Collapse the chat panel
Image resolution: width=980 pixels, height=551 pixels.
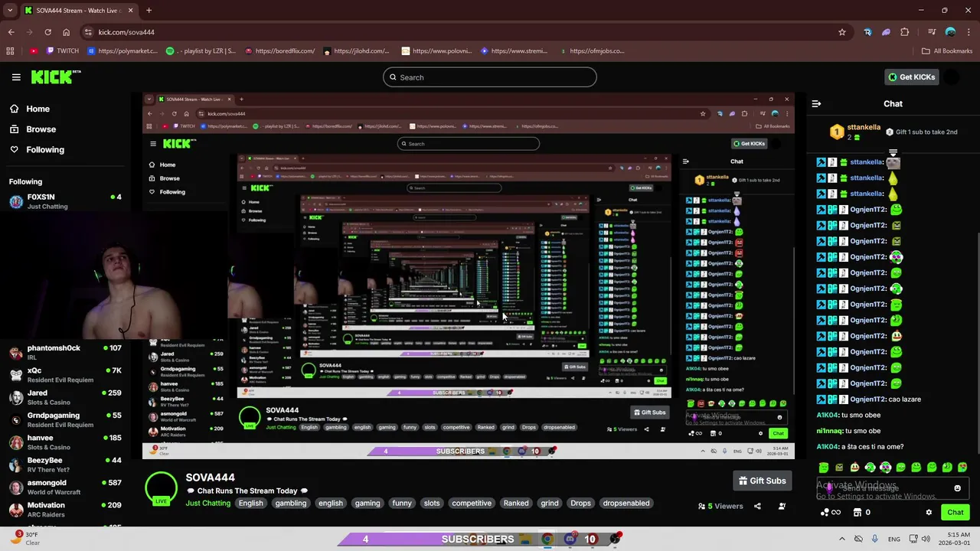coord(816,103)
